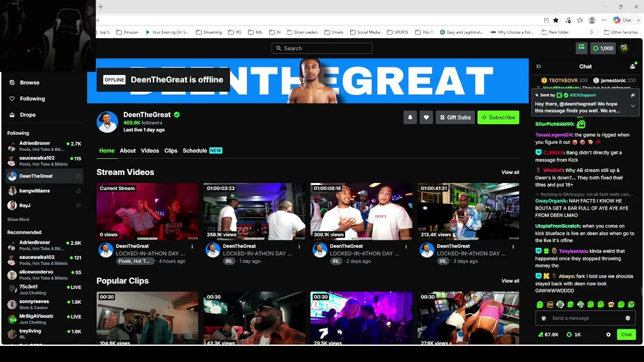View all Popular Clips
The height and width of the screenshot is (362, 644).
[x=510, y=281]
